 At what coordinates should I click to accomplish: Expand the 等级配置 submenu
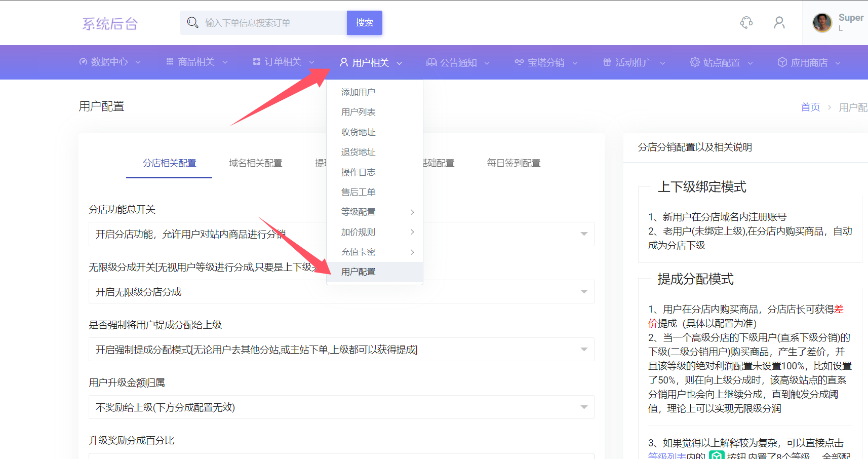pyautogui.click(x=377, y=212)
